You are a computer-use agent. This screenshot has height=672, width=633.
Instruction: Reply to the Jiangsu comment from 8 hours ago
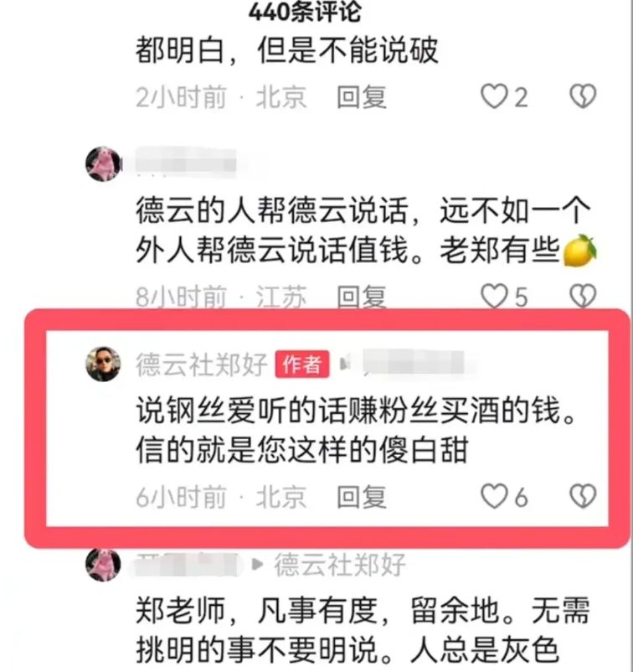tap(362, 297)
